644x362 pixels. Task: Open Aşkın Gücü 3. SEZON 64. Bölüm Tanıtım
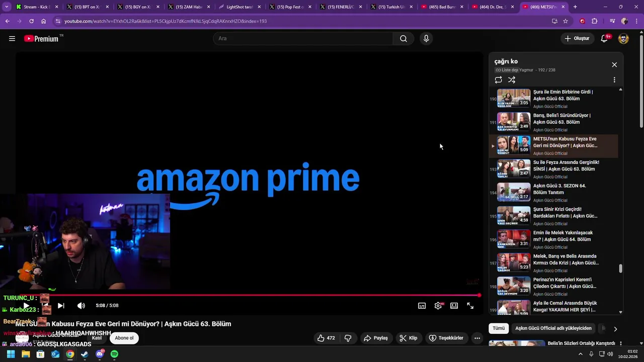553,193
